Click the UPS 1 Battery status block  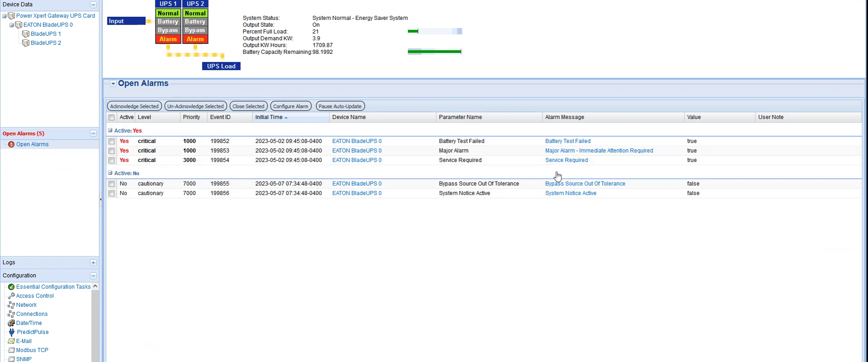168,22
